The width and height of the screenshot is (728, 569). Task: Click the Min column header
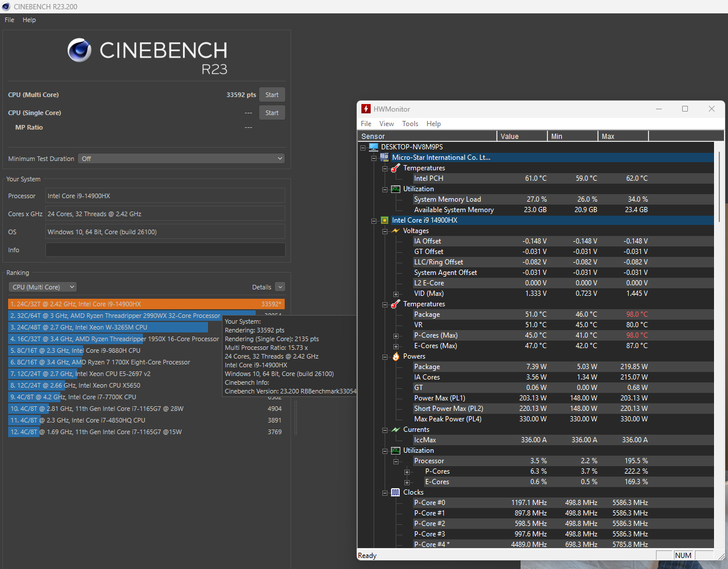pos(573,137)
